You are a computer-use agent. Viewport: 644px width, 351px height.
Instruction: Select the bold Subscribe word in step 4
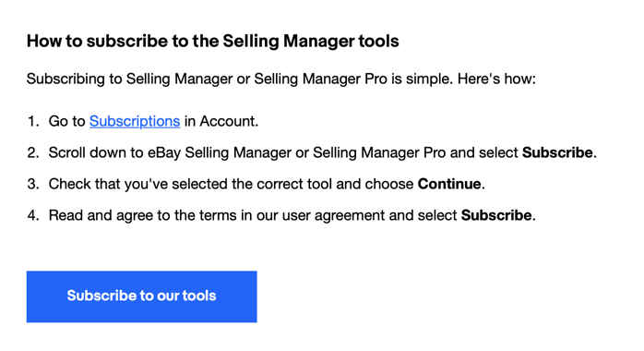(x=496, y=215)
